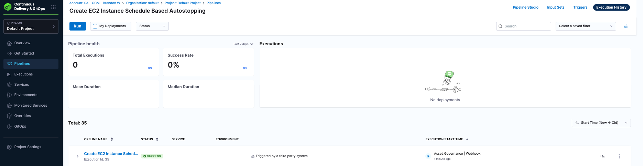The image size is (644, 166).
Task: Open the Select a saved filter dropdown
Action: pyautogui.click(x=585, y=26)
